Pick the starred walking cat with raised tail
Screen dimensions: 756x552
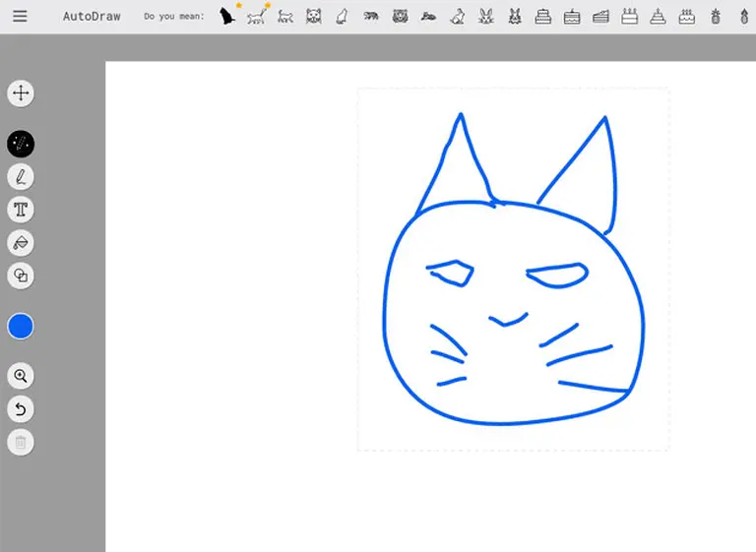coord(257,17)
